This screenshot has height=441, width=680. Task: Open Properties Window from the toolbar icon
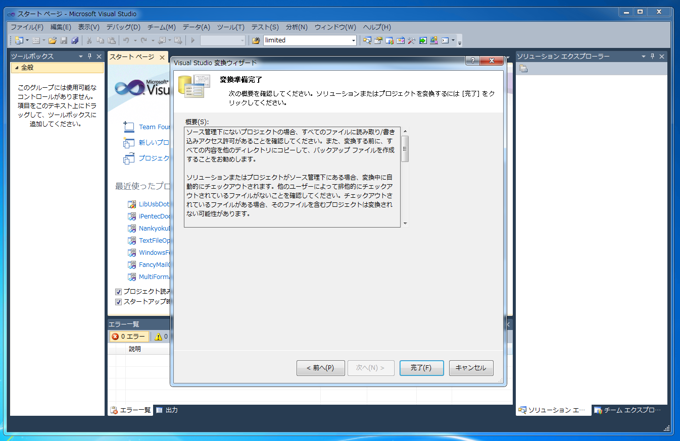coord(378,40)
